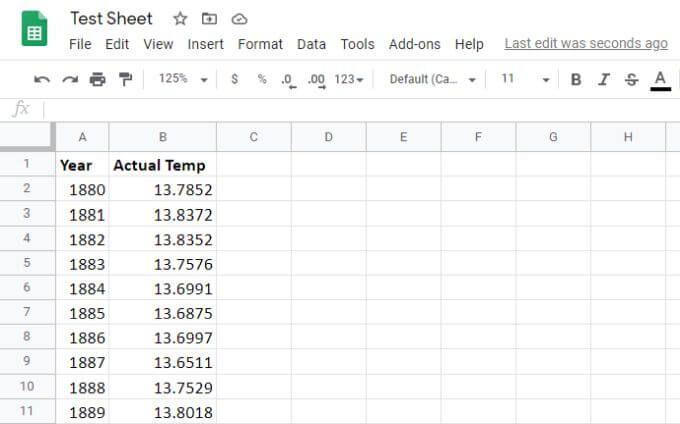The height and width of the screenshot is (424, 680).
Task: Toggle bold formatting
Action: 576,79
